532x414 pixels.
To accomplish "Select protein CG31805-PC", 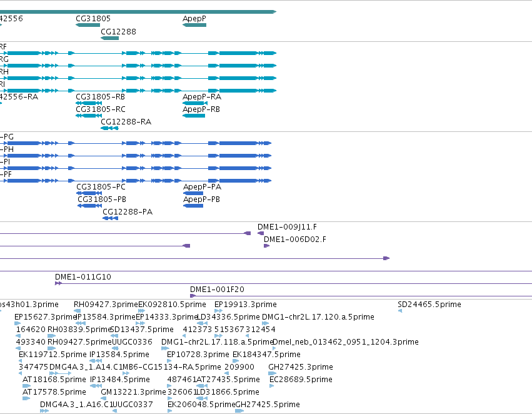I will pyautogui.click(x=101, y=187).
